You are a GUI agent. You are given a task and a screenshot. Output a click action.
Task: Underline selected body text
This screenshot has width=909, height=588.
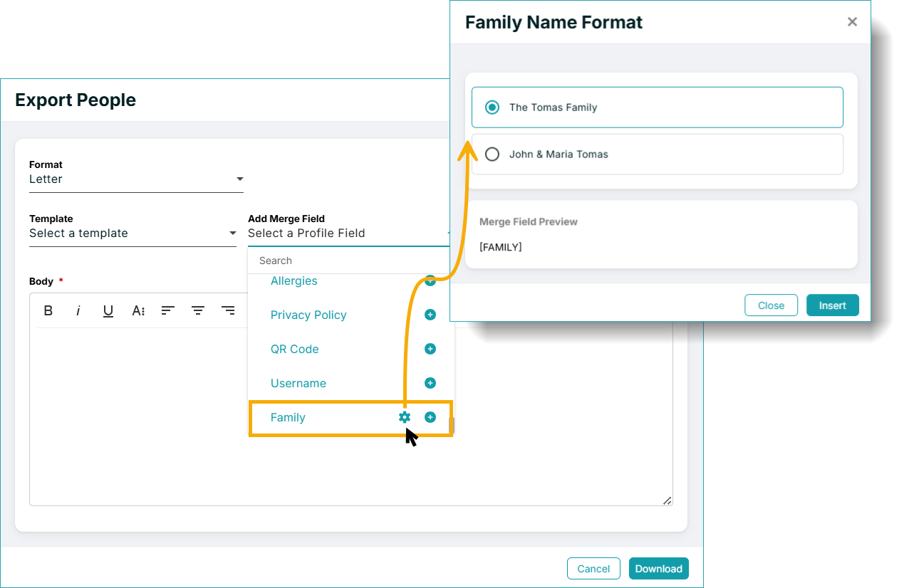coord(108,310)
